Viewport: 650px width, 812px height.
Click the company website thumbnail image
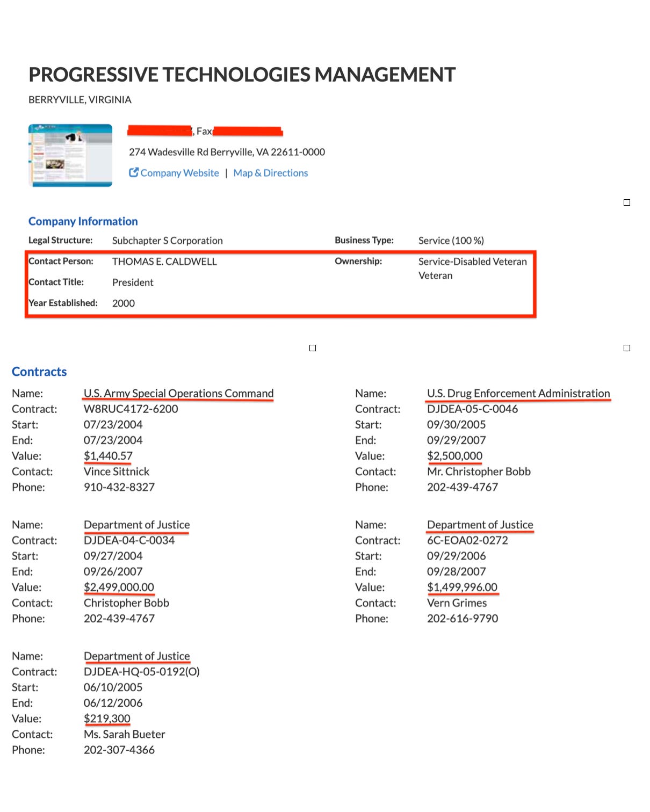click(x=70, y=155)
